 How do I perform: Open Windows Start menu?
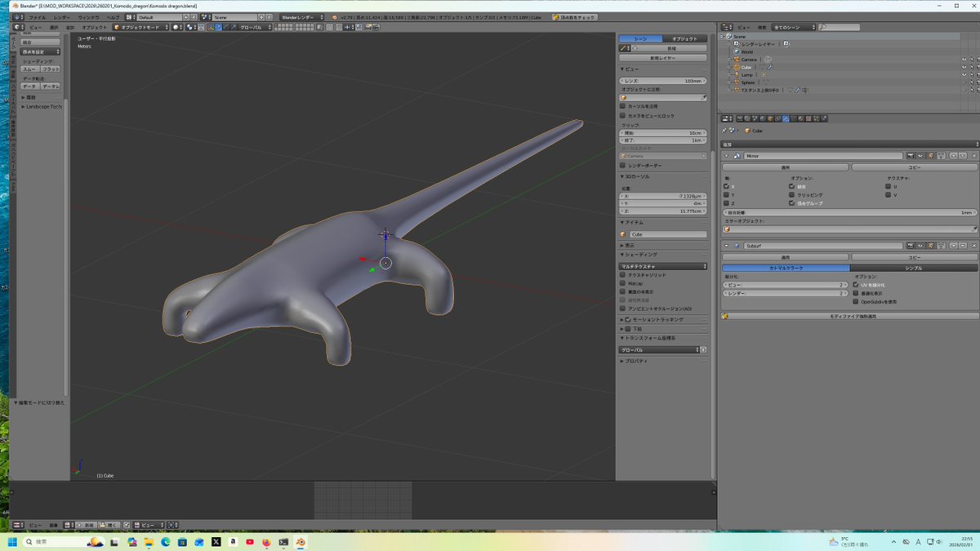tap(12, 541)
